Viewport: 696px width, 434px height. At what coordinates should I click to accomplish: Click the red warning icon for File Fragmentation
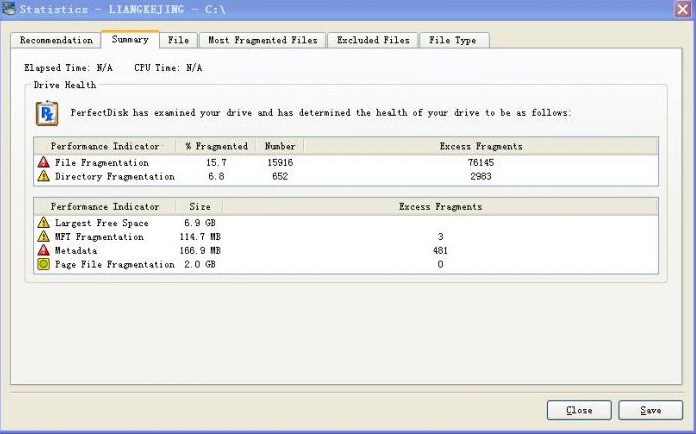(44, 162)
